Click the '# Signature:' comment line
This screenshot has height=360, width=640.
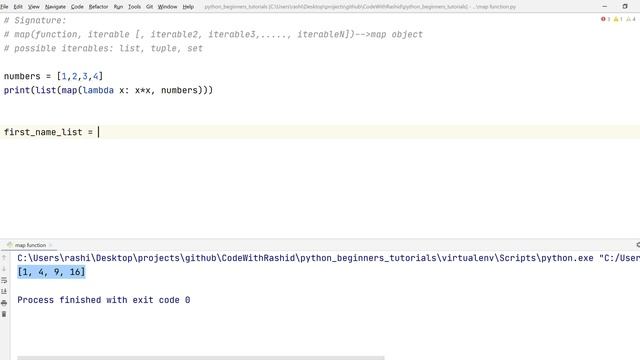(35, 20)
